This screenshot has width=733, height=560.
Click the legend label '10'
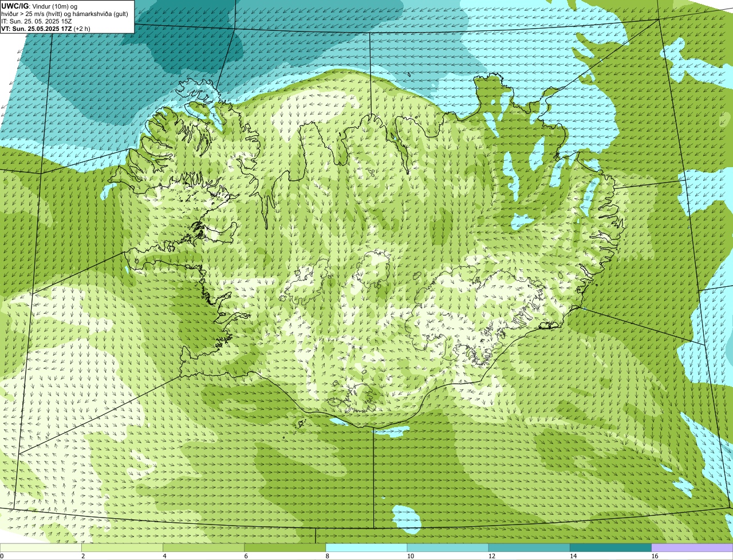410,556
